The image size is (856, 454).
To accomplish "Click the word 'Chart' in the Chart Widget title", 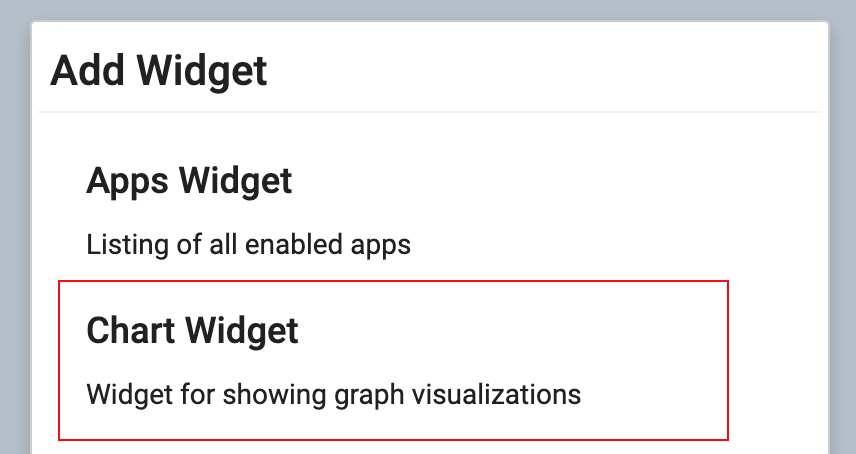I will [x=131, y=330].
